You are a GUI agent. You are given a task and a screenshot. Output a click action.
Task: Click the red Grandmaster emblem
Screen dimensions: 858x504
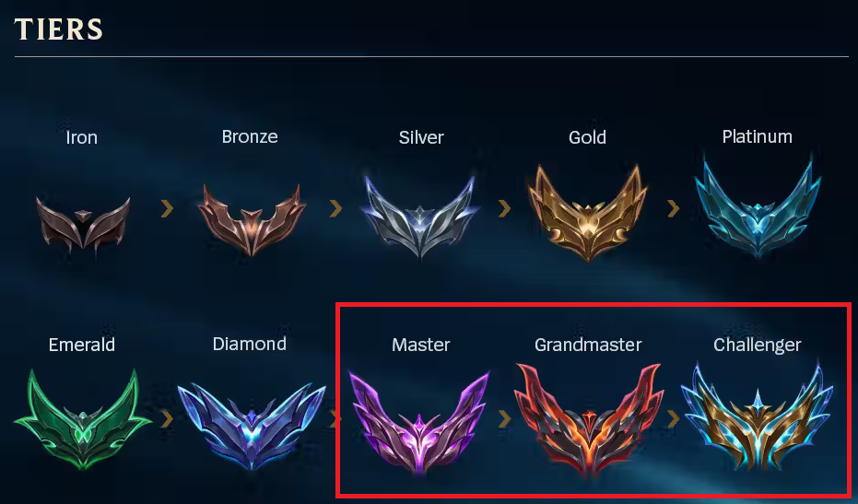[589, 420]
